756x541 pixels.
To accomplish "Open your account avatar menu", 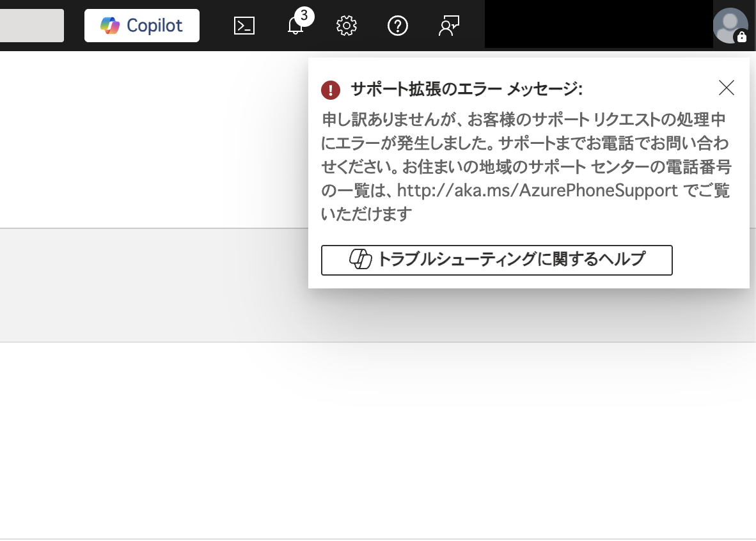I will coord(730,26).
